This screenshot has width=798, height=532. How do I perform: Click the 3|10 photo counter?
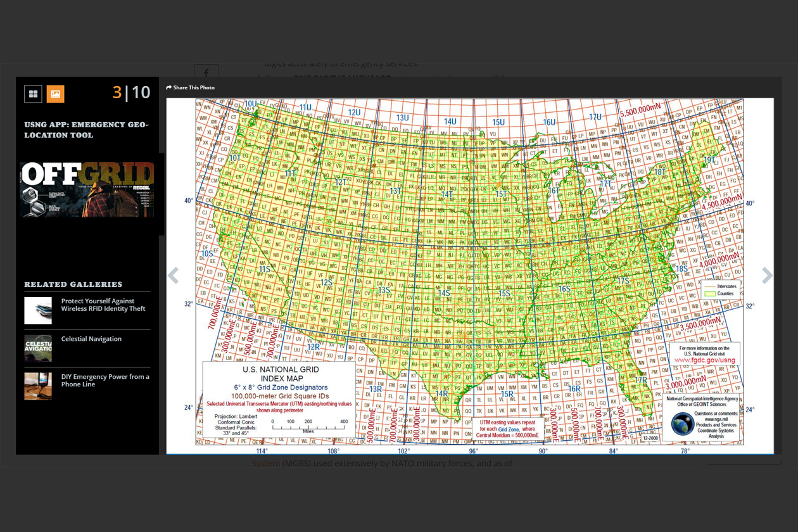click(131, 92)
